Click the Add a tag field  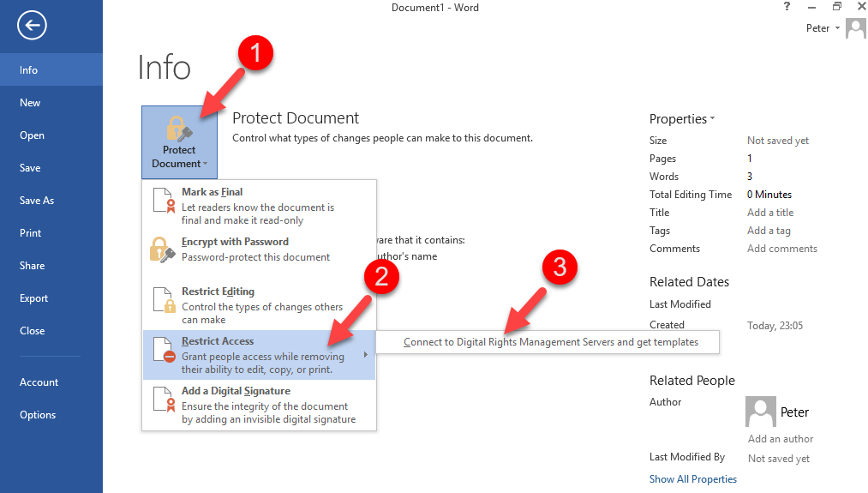click(769, 231)
